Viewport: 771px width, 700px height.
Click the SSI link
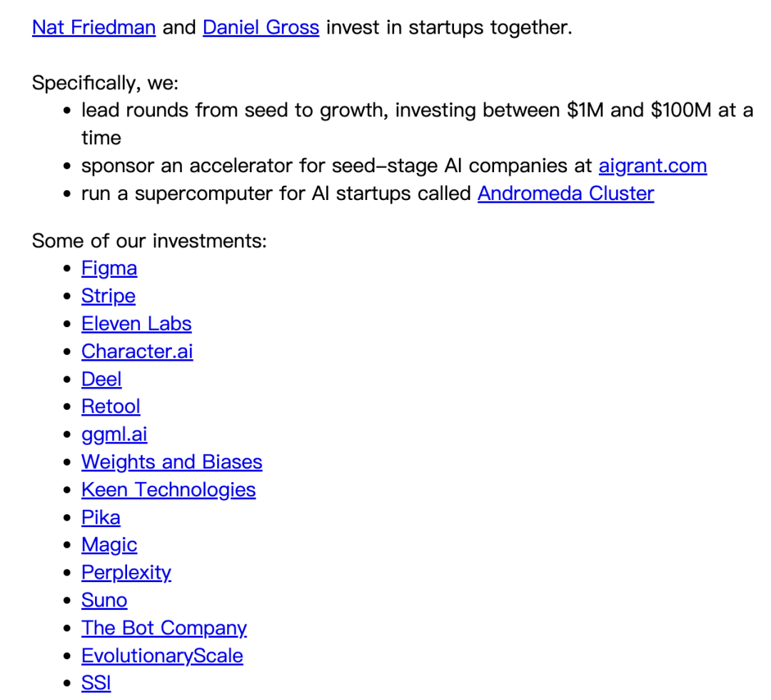pos(96,684)
